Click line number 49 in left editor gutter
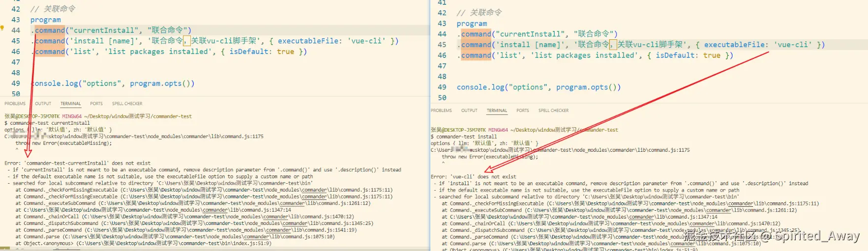This screenshot has width=868, height=251. (16, 84)
